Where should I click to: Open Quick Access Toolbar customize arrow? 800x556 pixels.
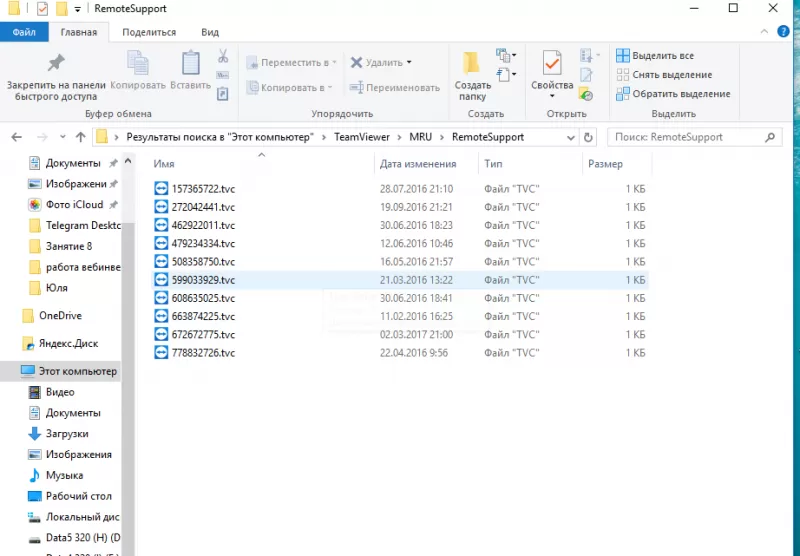point(78,9)
